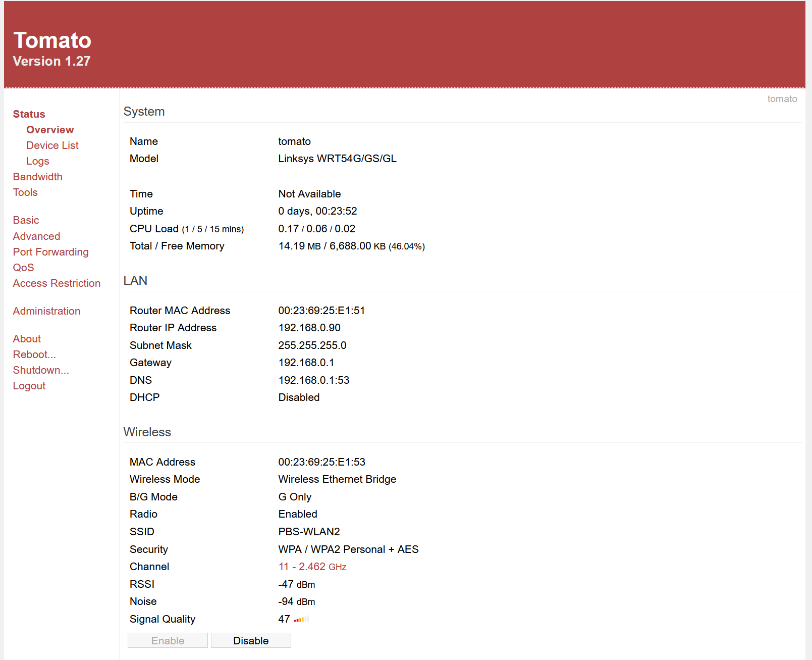Log out via the Logout link
The width and height of the screenshot is (812, 660).
tap(29, 386)
